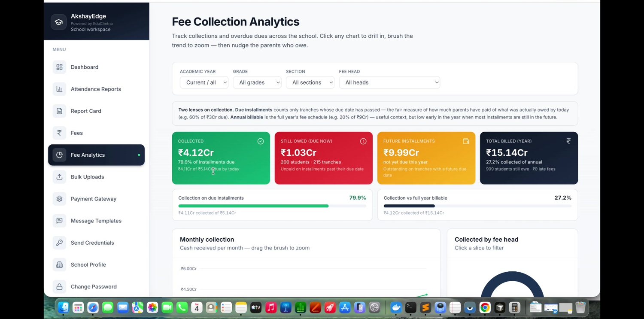Click the ₹6.00Cr axis label on chart
The width and height of the screenshot is (644, 319).
click(x=188, y=269)
